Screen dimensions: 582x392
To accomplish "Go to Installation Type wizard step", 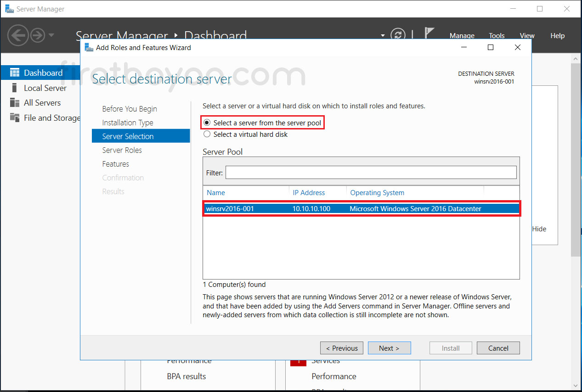I will (x=128, y=123).
